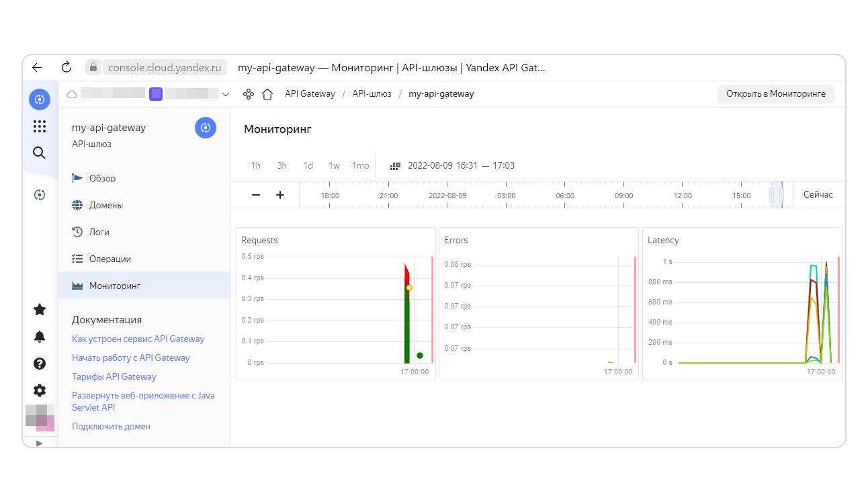Click the Requests chart title

[x=259, y=240]
